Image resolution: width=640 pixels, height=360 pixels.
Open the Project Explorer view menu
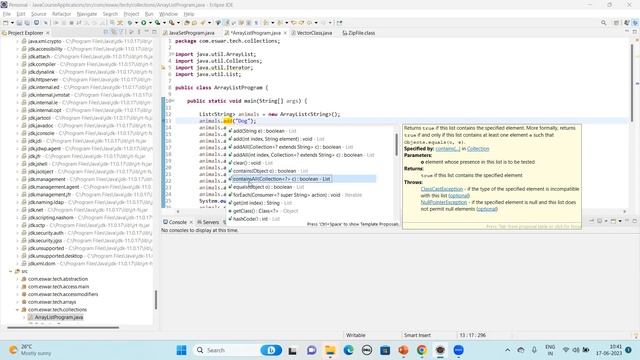point(139,32)
